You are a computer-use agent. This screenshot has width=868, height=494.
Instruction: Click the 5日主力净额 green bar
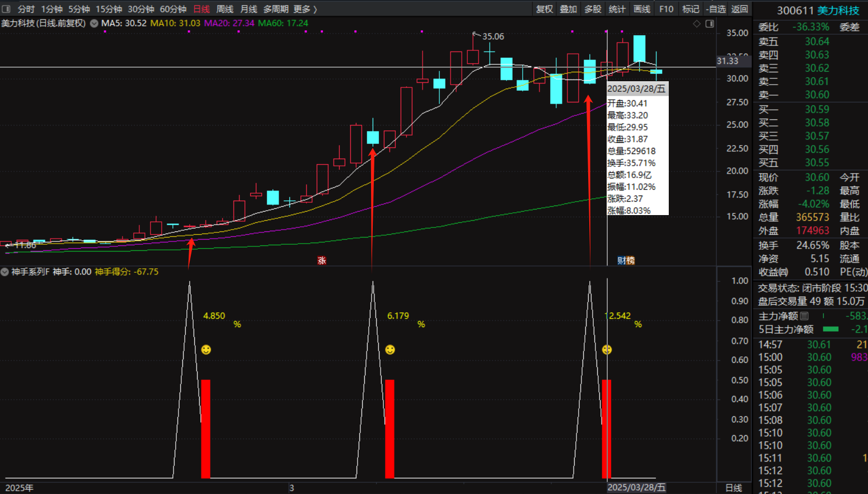831,329
